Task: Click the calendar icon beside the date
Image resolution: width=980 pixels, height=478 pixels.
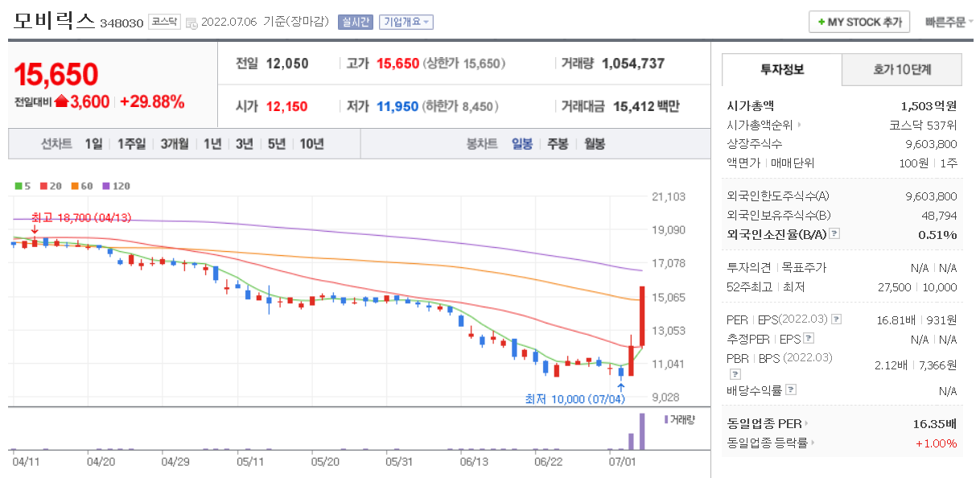Action: (192, 23)
